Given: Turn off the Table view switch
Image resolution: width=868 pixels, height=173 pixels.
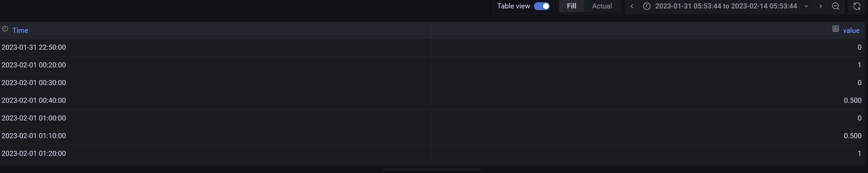Looking at the screenshot, I should (x=541, y=6).
